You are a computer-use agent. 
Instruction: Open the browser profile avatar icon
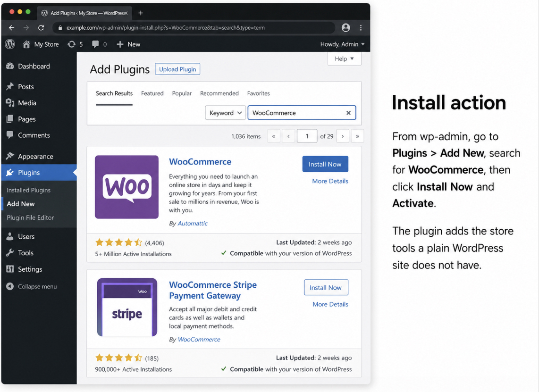(x=346, y=27)
